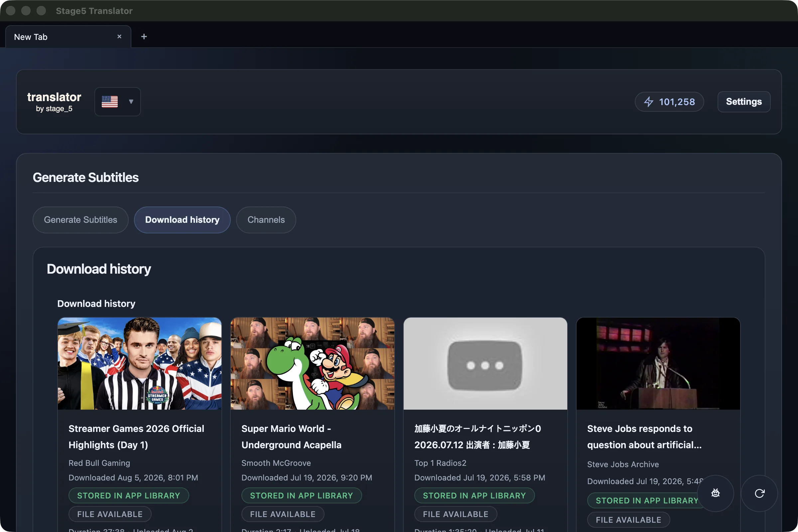Image resolution: width=798 pixels, height=532 pixels.
Task: Open the Steve Jobs video thumbnail
Action: pyautogui.click(x=658, y=363)
